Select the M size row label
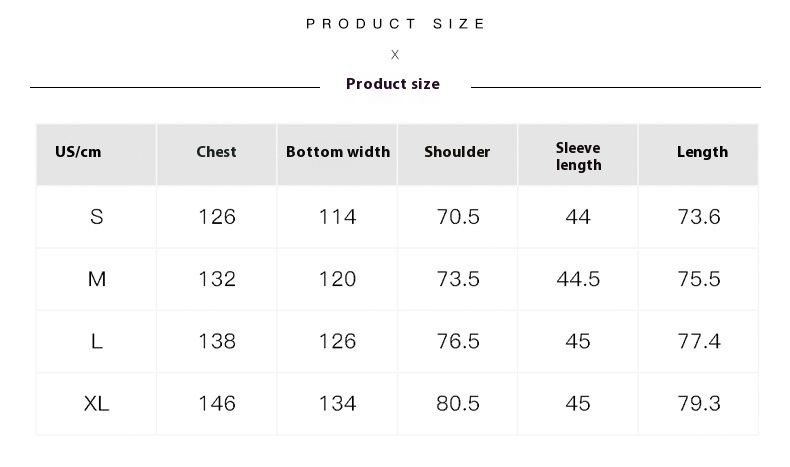Viewport: 790px width, 467px height. pos(97,279)
